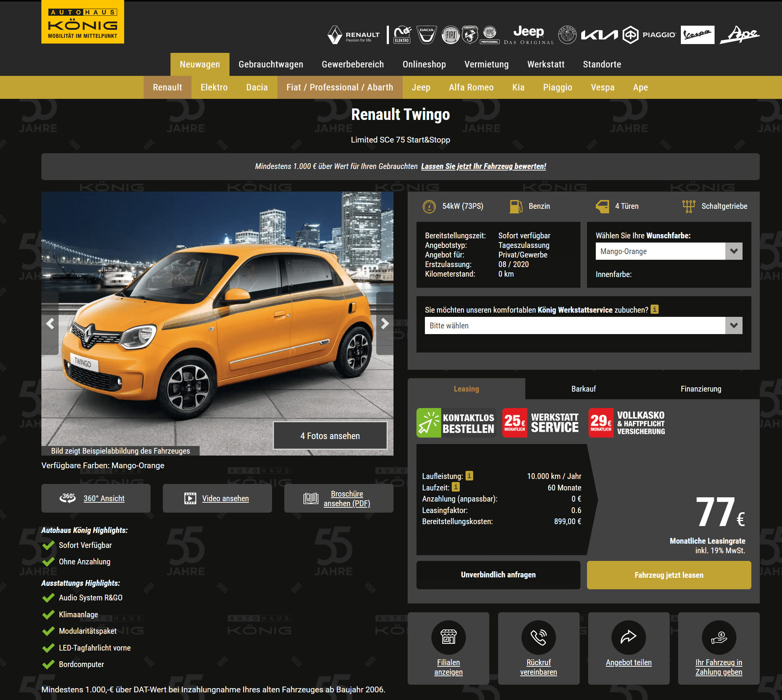Open the Standorte menu
782x700 pixels.
point(602,64)
